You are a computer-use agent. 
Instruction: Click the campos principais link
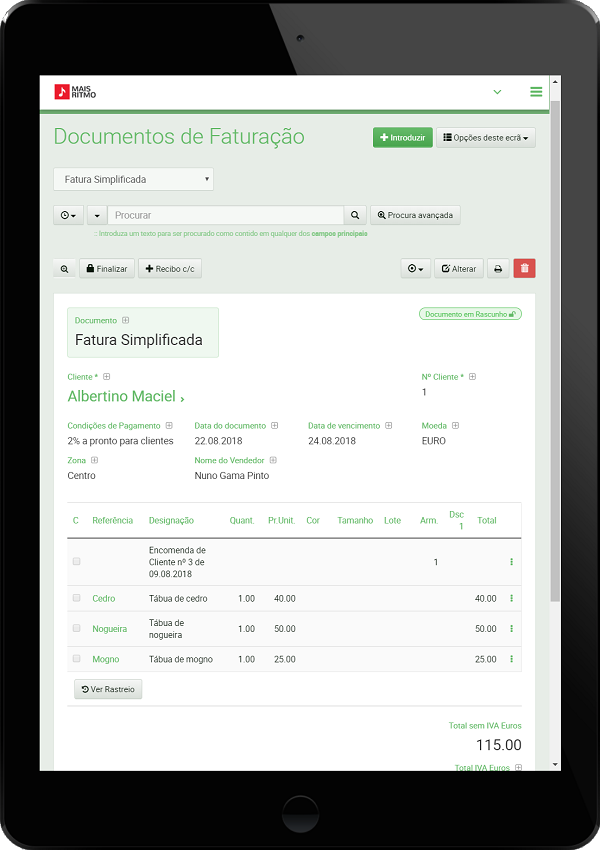[x=339, y=234]
